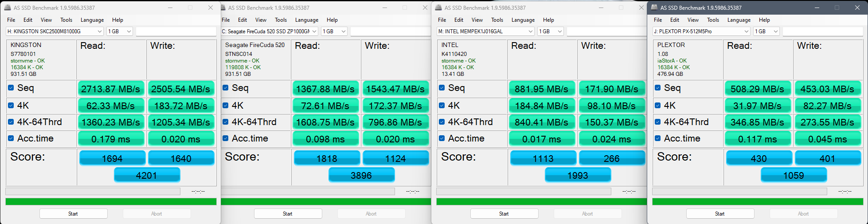868x224 pixels.
Task: Close the Seagate FireCuda benchmark window
Action: (425, 8)
